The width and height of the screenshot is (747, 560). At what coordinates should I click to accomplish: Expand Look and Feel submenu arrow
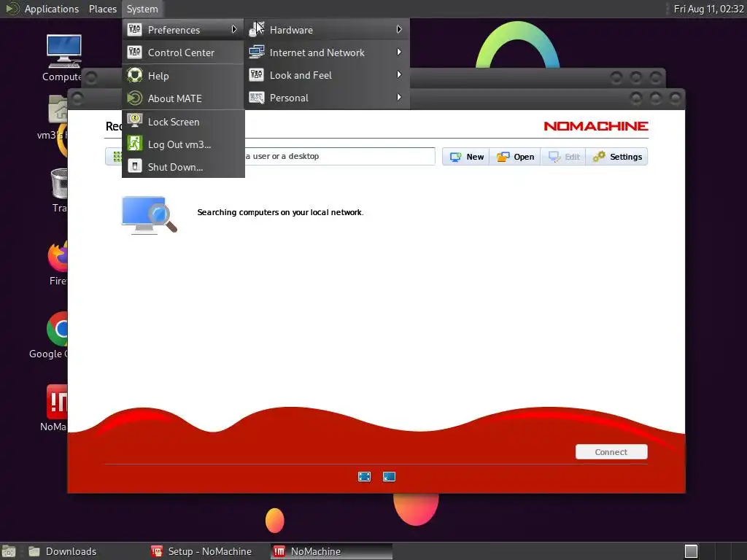pyautogui.click(x=399, y=75)
